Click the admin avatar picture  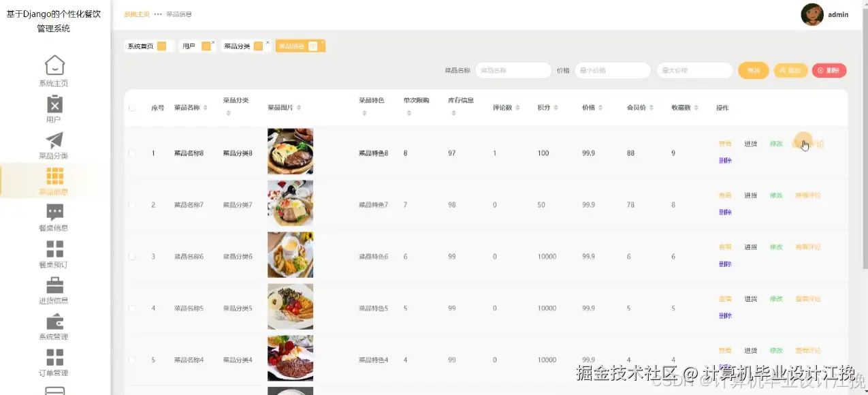[812, 14]
